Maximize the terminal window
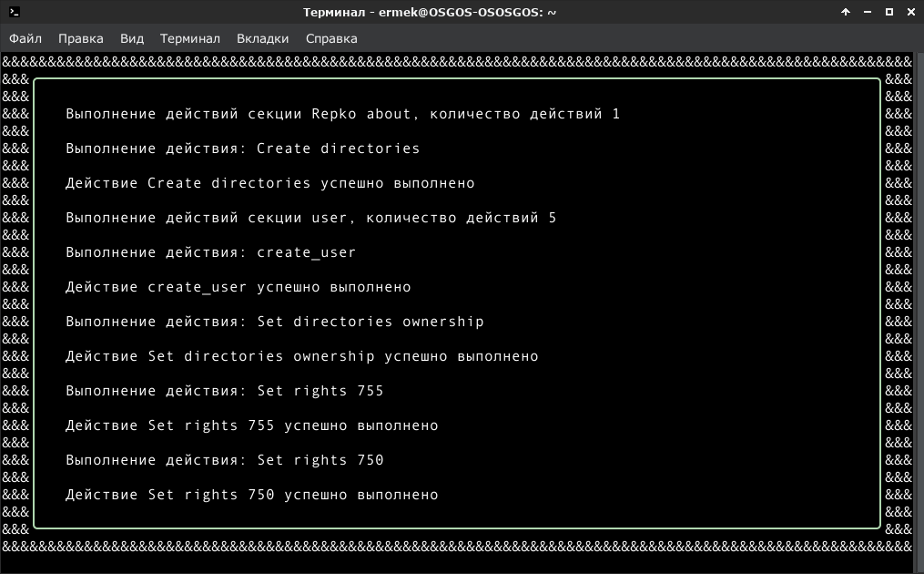924x574 pixels. pyautogui.click(x=889, y=12)
